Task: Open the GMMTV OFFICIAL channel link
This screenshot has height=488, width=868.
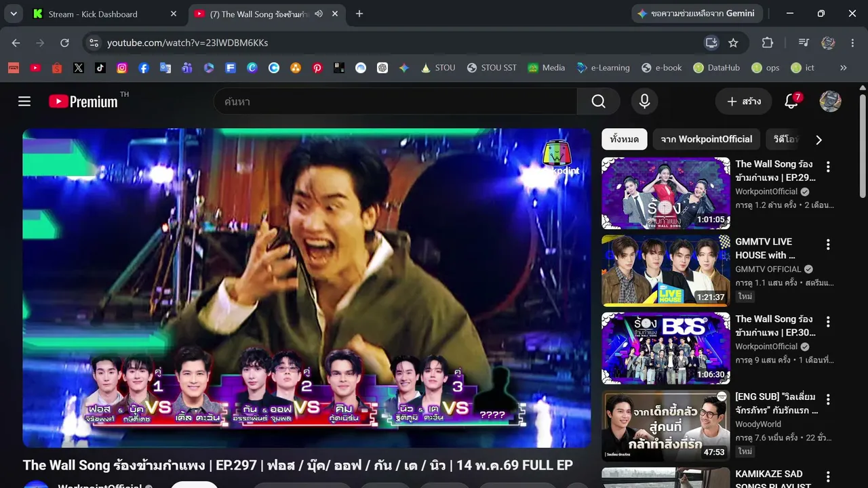Action: pos(768,269)
